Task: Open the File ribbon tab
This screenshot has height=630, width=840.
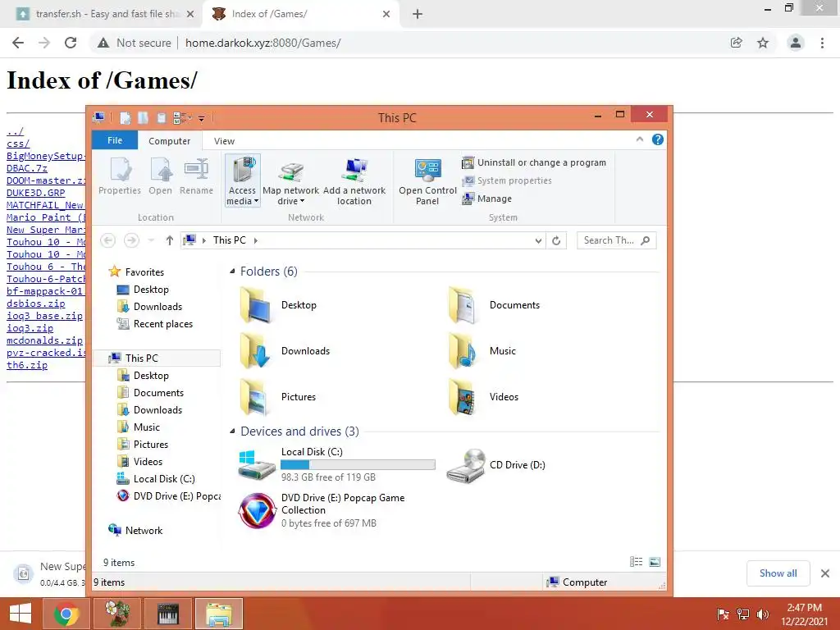Action: 115,140
